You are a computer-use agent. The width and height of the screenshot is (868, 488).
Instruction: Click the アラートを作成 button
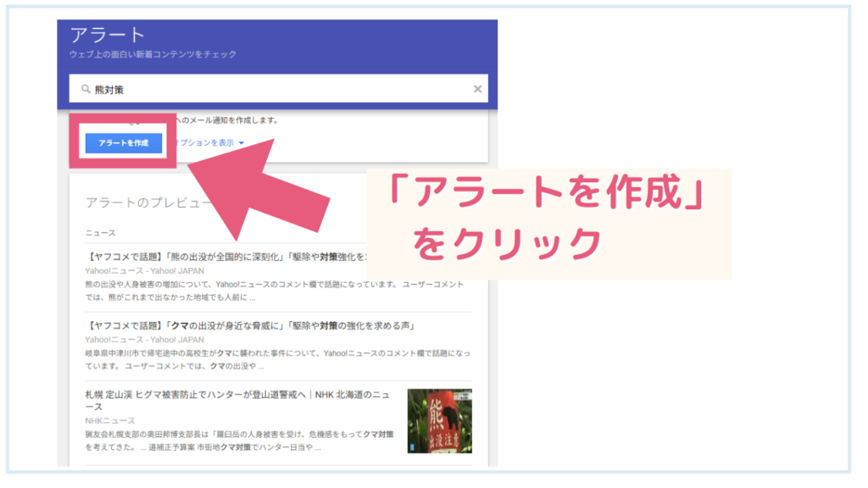[124, 142]
